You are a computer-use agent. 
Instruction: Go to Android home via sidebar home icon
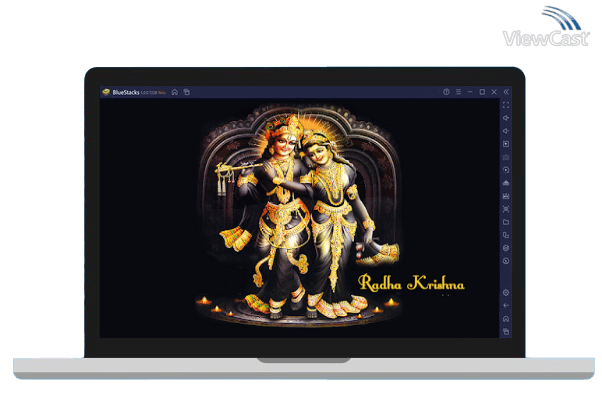coord(506,319)
